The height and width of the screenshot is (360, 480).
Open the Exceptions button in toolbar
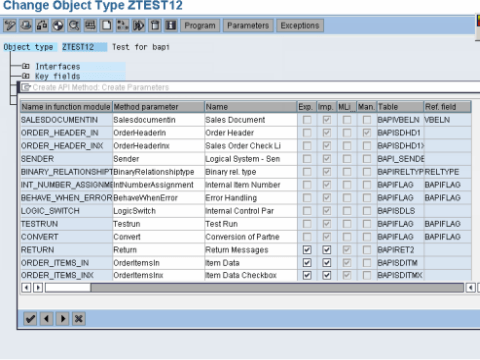tap(300, 25)
